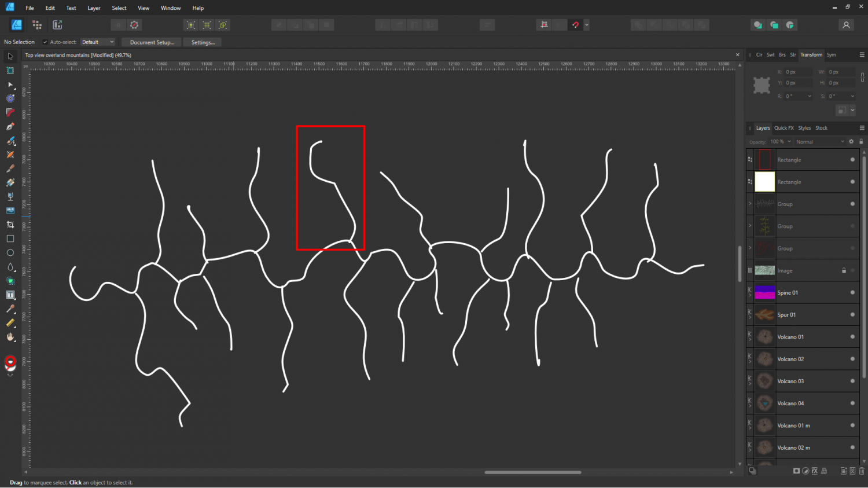868x488 pixels.
Task: Unlock the Image layer padlock
Action: (x=844, y=270)
